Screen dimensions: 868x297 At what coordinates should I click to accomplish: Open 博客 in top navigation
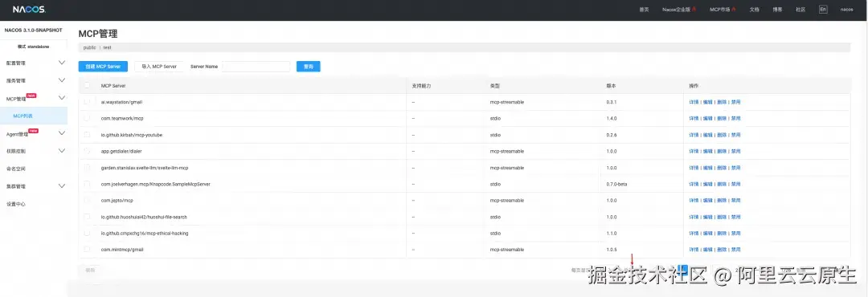(778, 10)
